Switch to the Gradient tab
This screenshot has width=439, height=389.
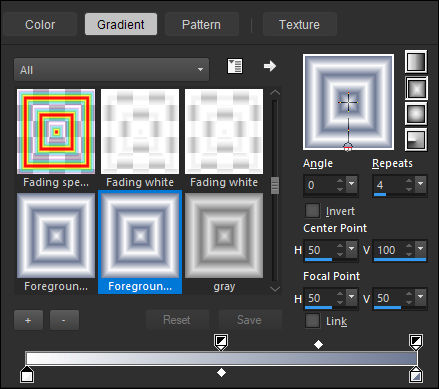tap(121, 24)
